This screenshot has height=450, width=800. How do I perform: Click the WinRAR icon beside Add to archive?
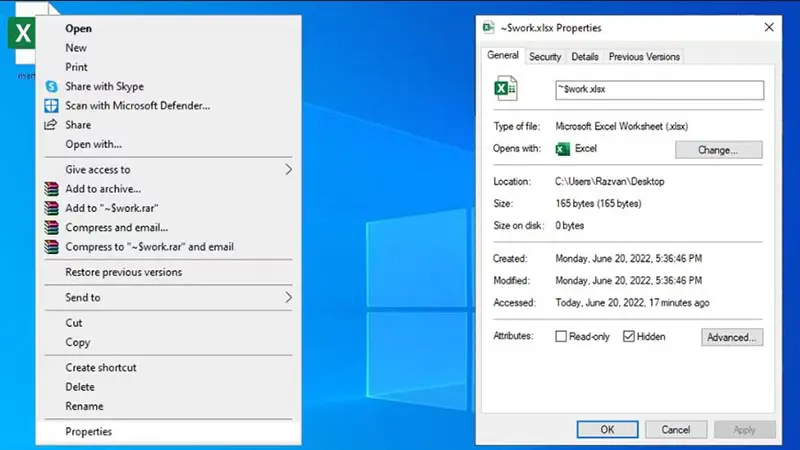pyautogui.click(x=52, y=189)
